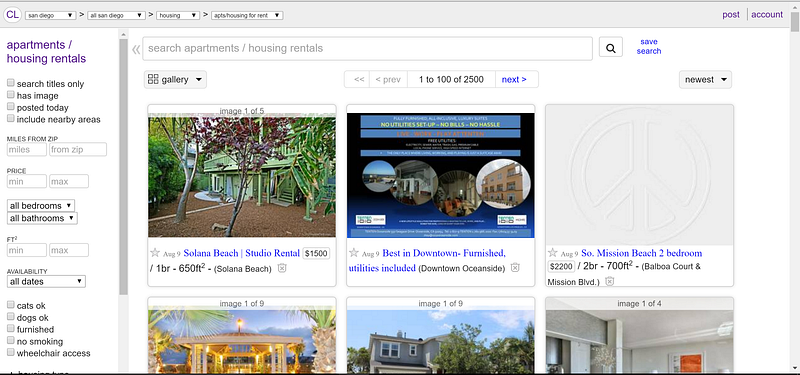Open the san diego location dropdown

tap(51, 15)
